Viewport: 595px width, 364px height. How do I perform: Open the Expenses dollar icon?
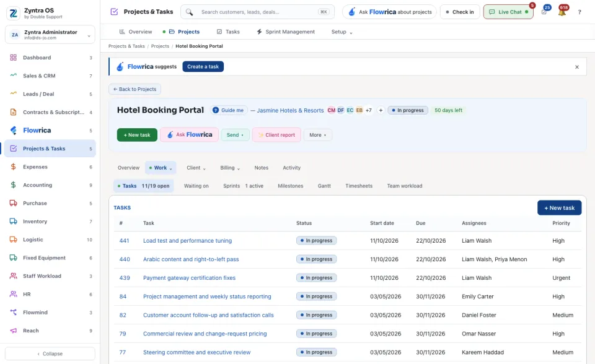point(13,167)
